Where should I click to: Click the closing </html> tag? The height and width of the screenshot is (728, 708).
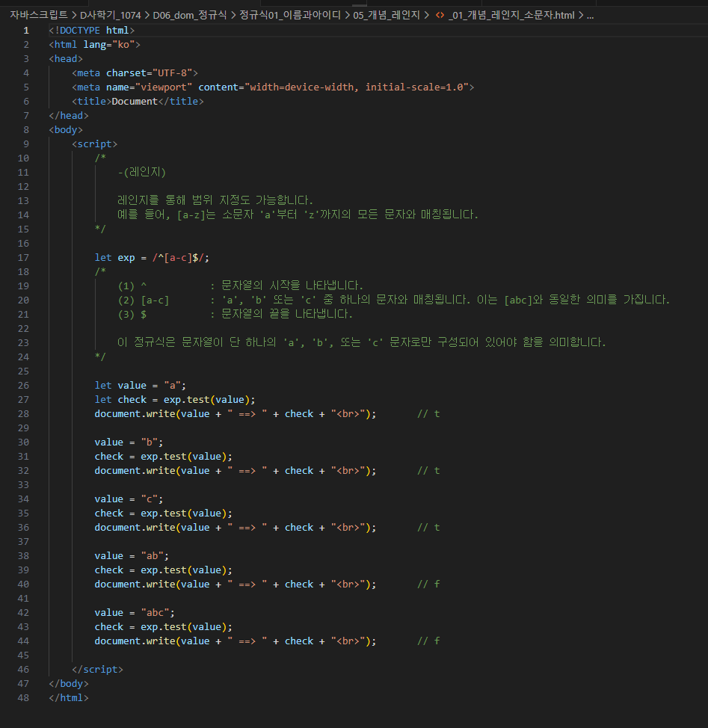click(69, 698)
